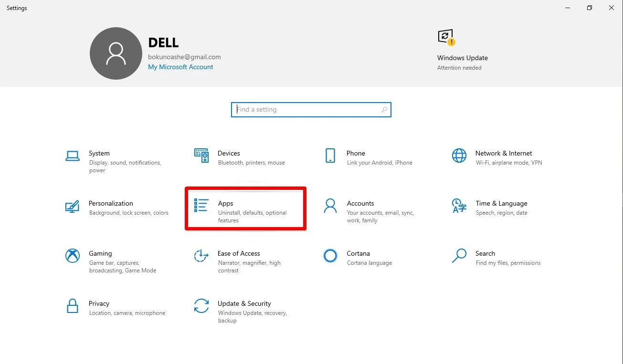Viewport: 623px width, 364px height.
Task: Select the Search magnifier category icon
Action: [459, 256]
